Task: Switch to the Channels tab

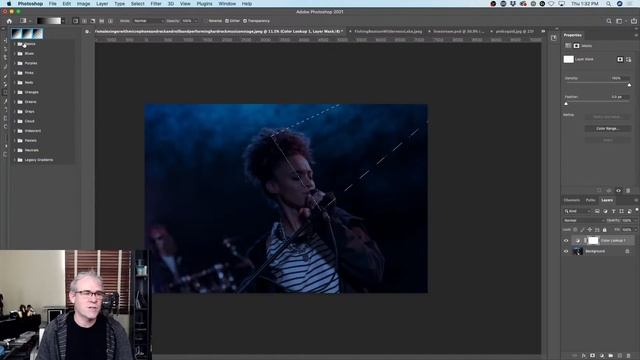Action: [x=571, y=200]
